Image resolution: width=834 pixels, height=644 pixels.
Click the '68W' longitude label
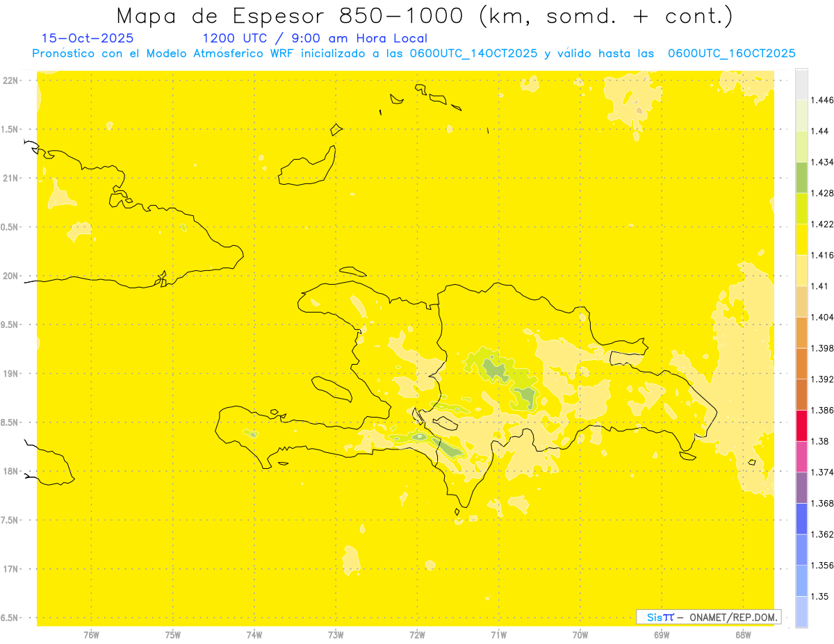(x=742, y=635)
